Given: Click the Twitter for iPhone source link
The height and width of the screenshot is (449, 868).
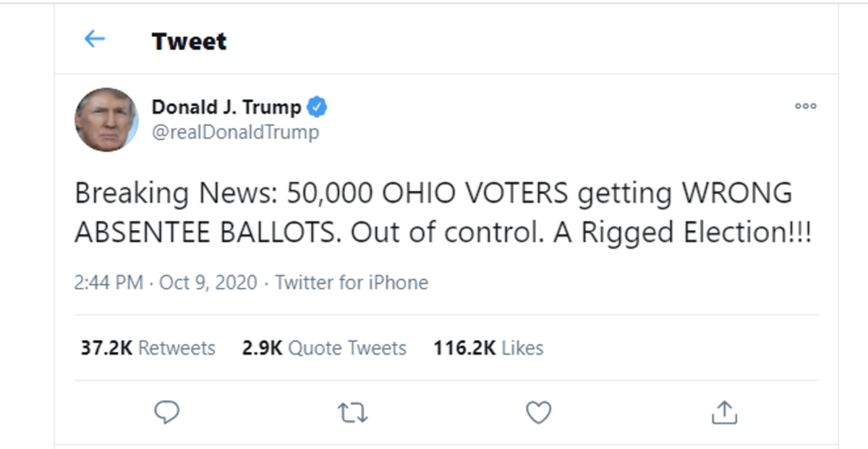Looking at the screenshot, I should coord(352,282).
